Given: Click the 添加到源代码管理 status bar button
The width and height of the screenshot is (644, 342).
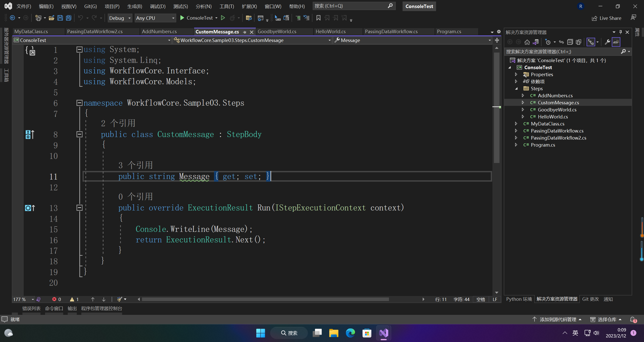Looking at the screenshot, I should pos(557,319).
